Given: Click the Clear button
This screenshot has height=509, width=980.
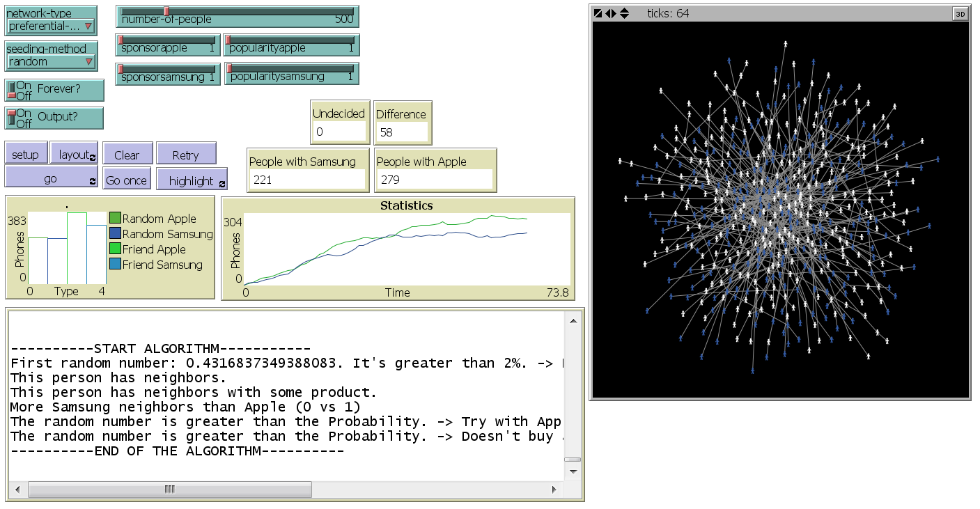Looking at the screenshot, I should pyautogui.click(x=126, y=155).
